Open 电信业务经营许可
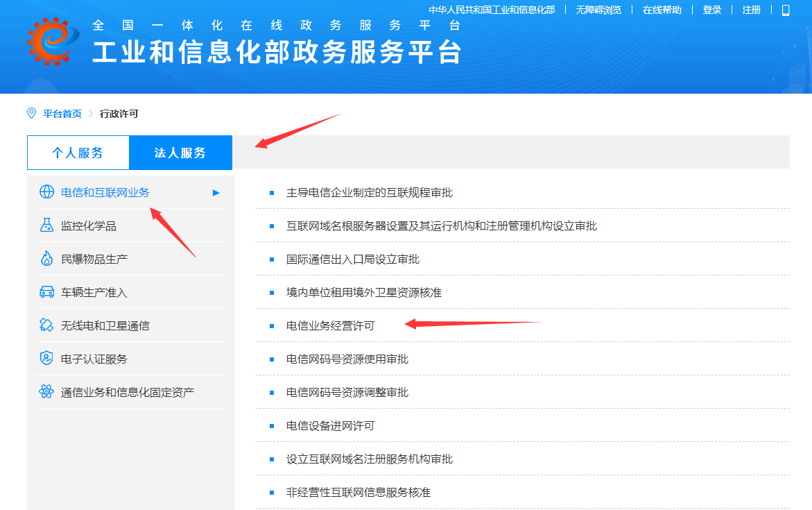Screen dimensions: 812x510 [x=330, y=325]
